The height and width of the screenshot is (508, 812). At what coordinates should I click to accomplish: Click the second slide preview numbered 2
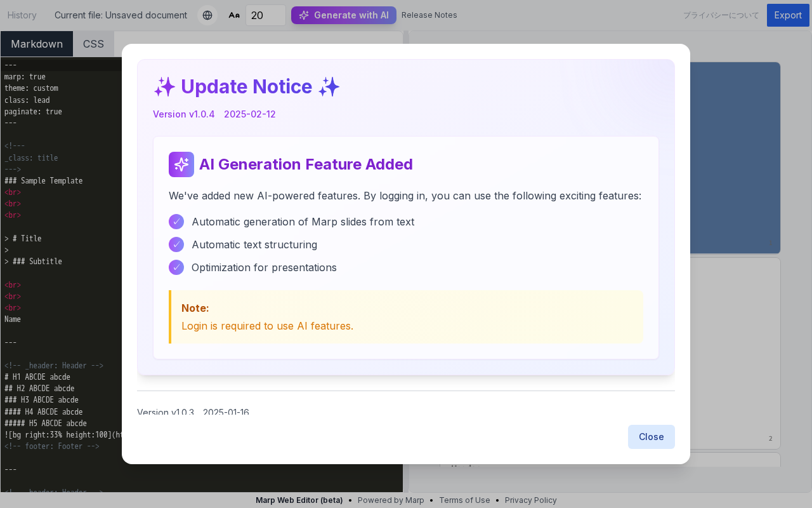(x=735, y=353)
